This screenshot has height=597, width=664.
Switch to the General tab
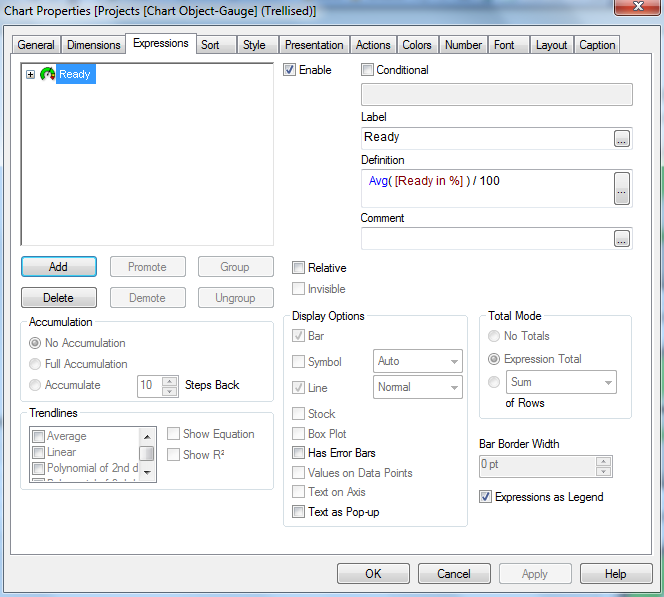tap(36, 45)
